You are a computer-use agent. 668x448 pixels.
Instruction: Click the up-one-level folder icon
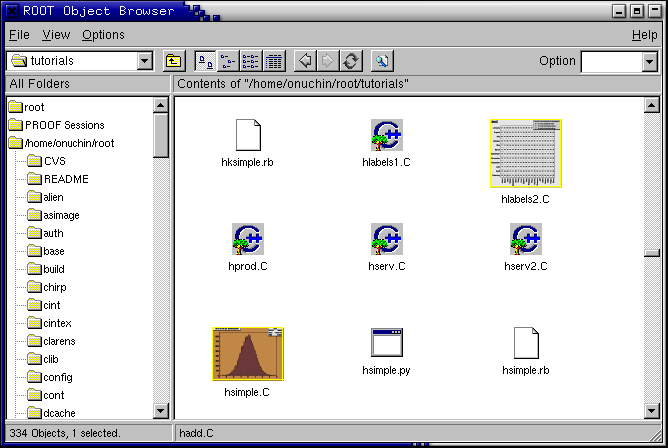pos(174,61)
